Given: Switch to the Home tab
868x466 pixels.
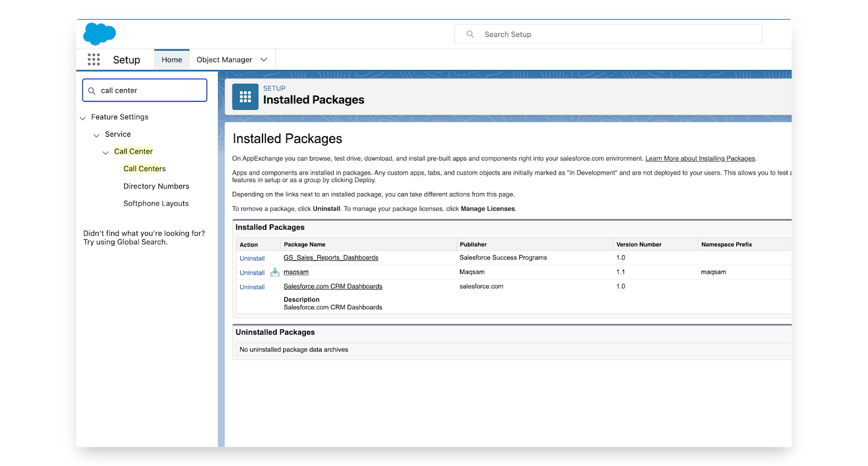Looking at the screenshot, I should [172, 60].
